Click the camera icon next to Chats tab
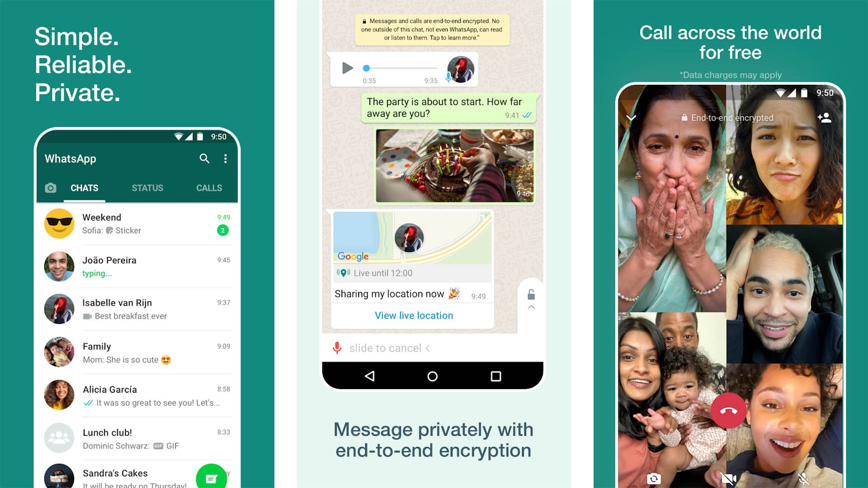The image size is (868, 488). tap(50, 188)
